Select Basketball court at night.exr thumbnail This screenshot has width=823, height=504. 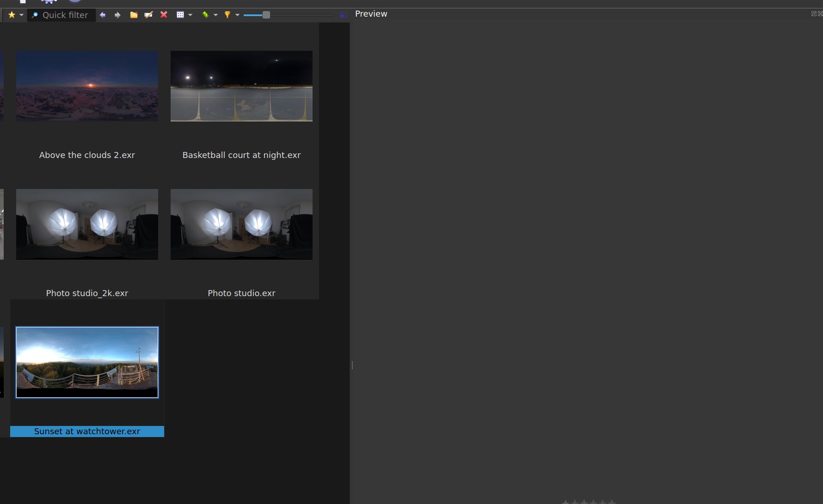pyautogui.click(x=241, y=86)
